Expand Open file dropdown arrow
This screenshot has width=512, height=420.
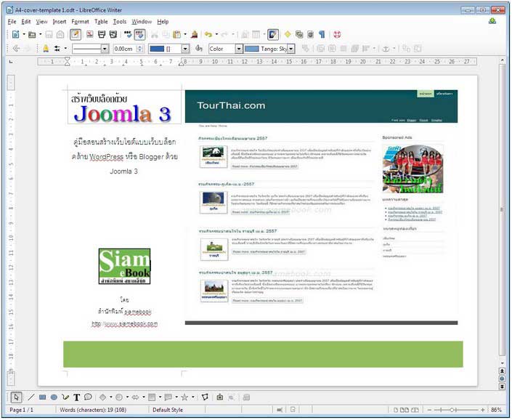(x=40, y=34)
